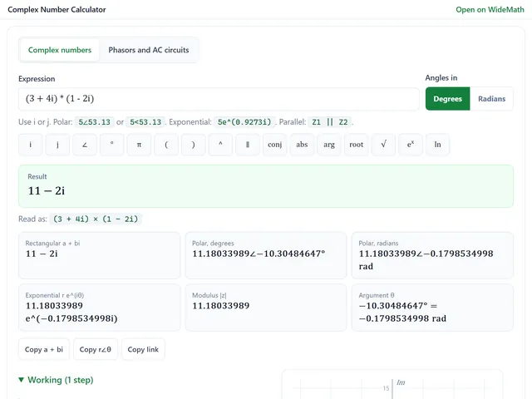Click the 11 − 2i result value

tap(47, 191)
